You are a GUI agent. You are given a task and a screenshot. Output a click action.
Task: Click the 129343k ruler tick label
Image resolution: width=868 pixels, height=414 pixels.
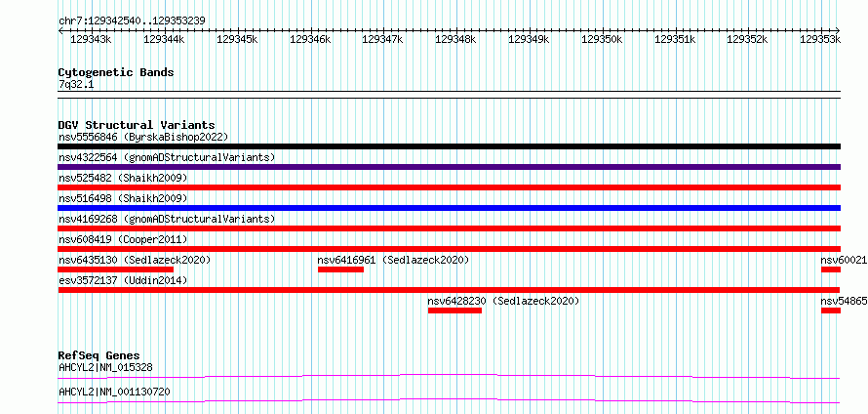point(91,39)
